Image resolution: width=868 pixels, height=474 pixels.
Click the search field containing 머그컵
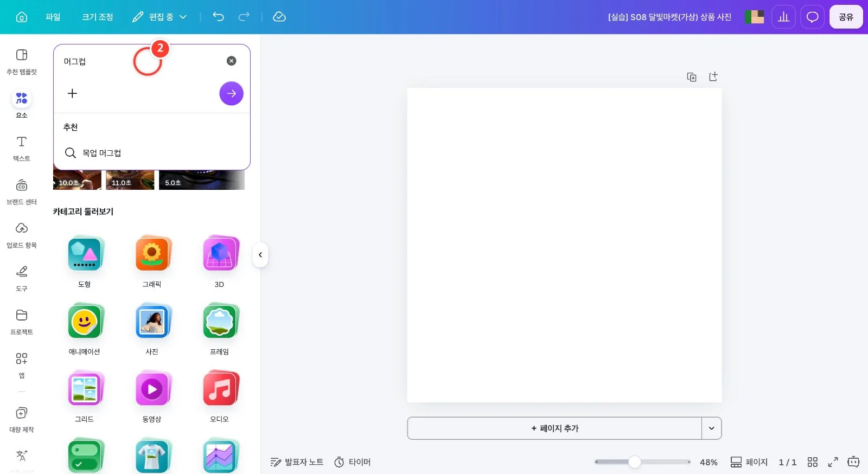click(x=141, y=61)
